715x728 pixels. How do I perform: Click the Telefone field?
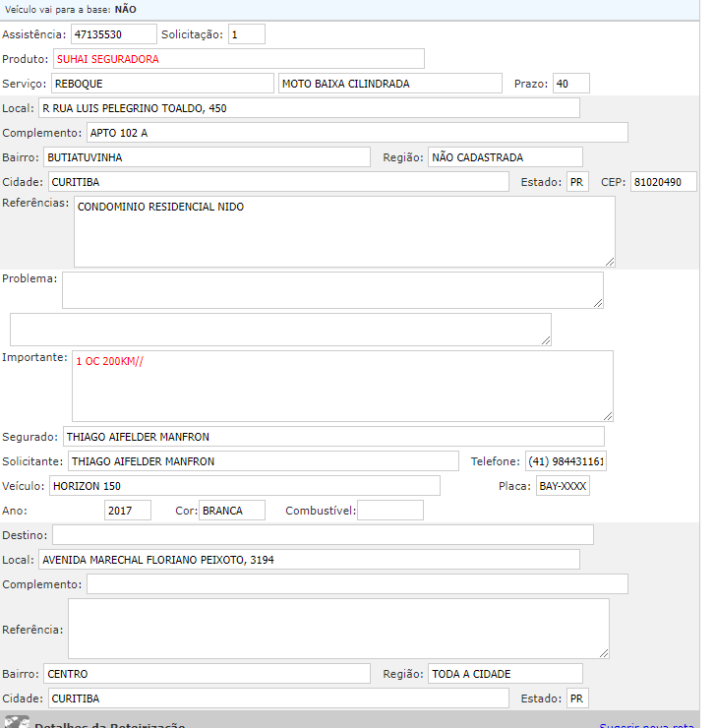566,461
